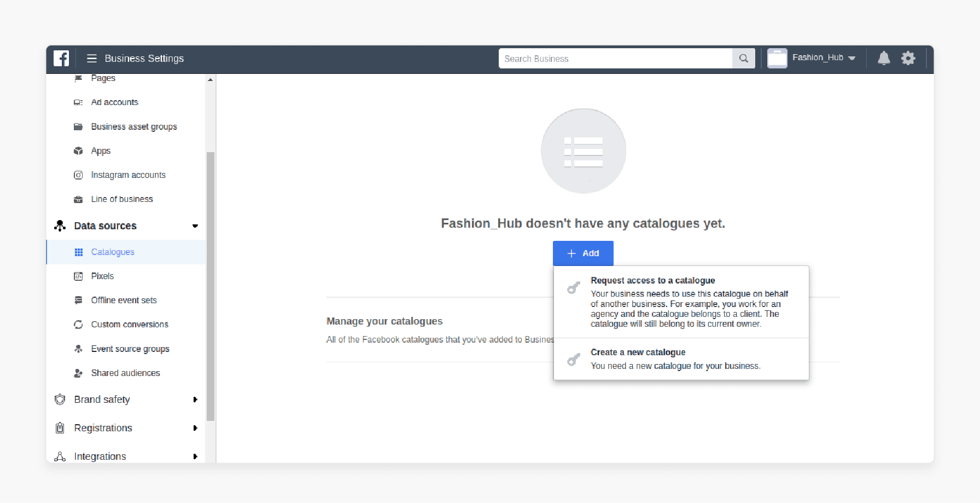Screen dimensions: 980x503
Task: Select the Catalogues sidebar item
Action: (126, 252)
